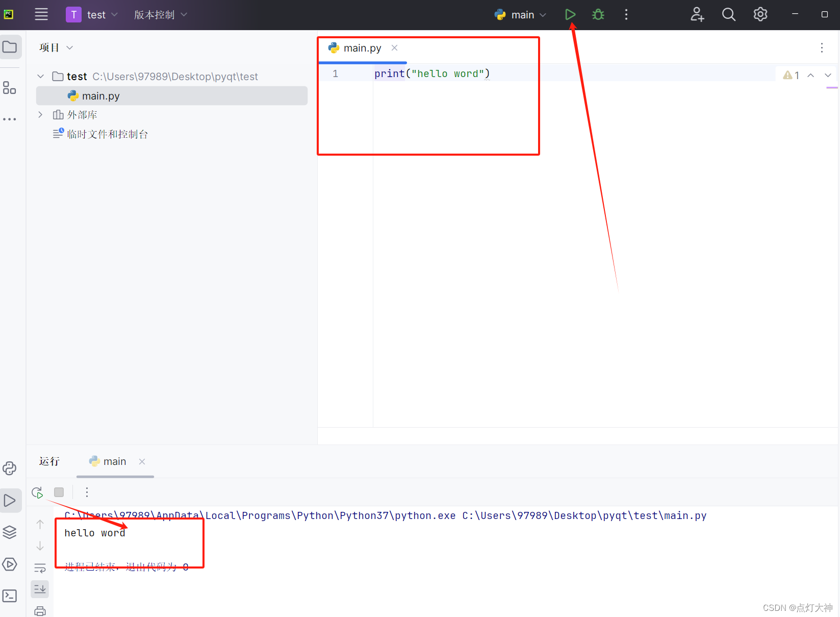Close the main.py editor tab
The width and height of the screenshot is (840, 617).
394,48
